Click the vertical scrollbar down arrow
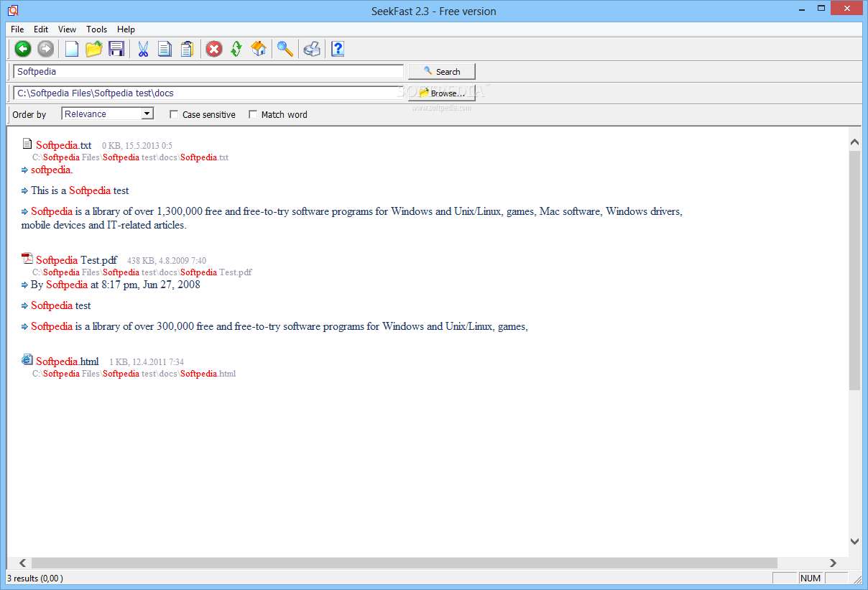Viewport: 868px width, 590px height. pyautogui.click(x=854, y=541)
